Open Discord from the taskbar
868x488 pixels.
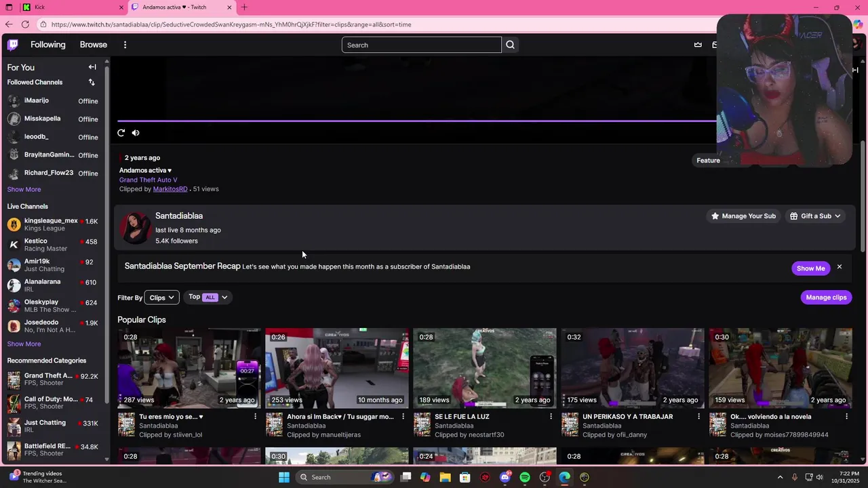click(x=505, y=477)
